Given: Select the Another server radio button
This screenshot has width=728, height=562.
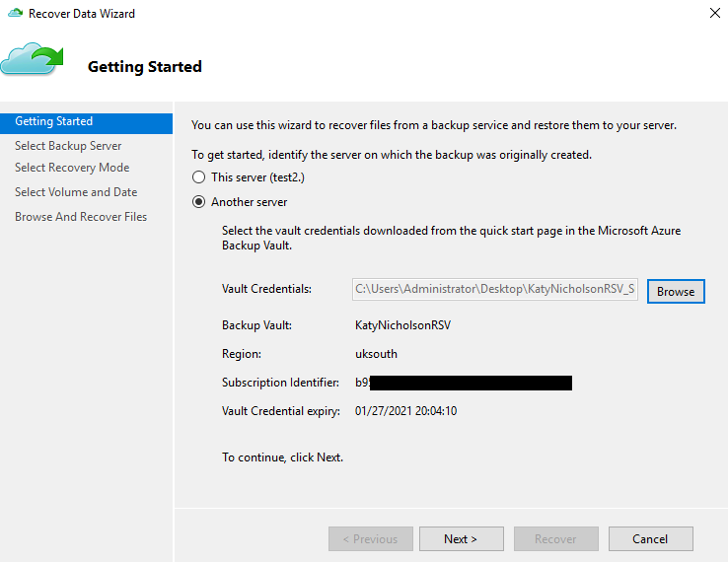Looking at the screenshot, I should tap(199, 202).
